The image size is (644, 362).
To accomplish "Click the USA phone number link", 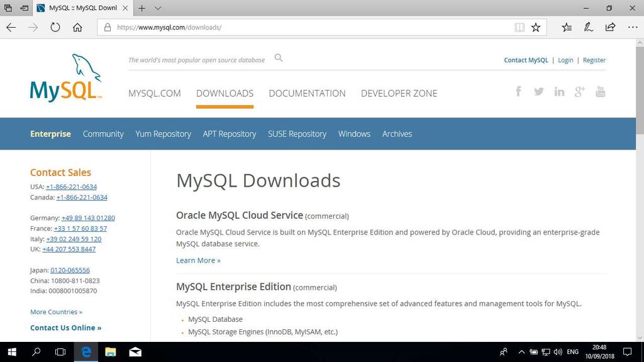I will click(x=72, y=187).
